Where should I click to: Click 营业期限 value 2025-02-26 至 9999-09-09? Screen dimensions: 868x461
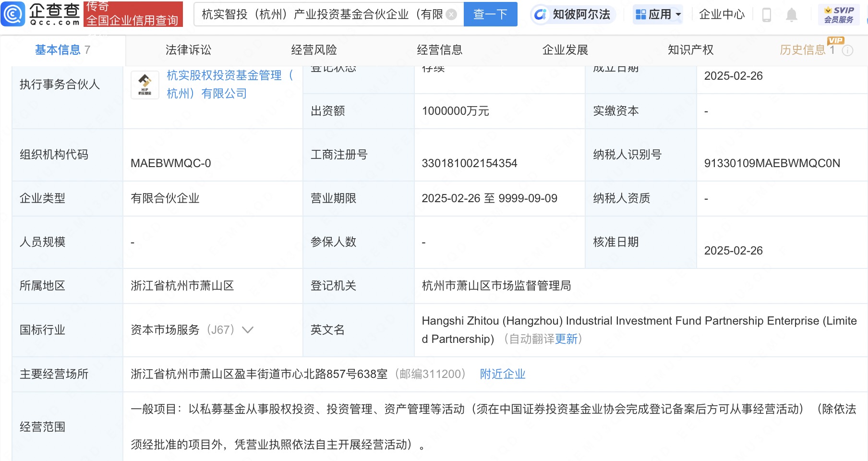pyautogui.click(x=489, y=198)
